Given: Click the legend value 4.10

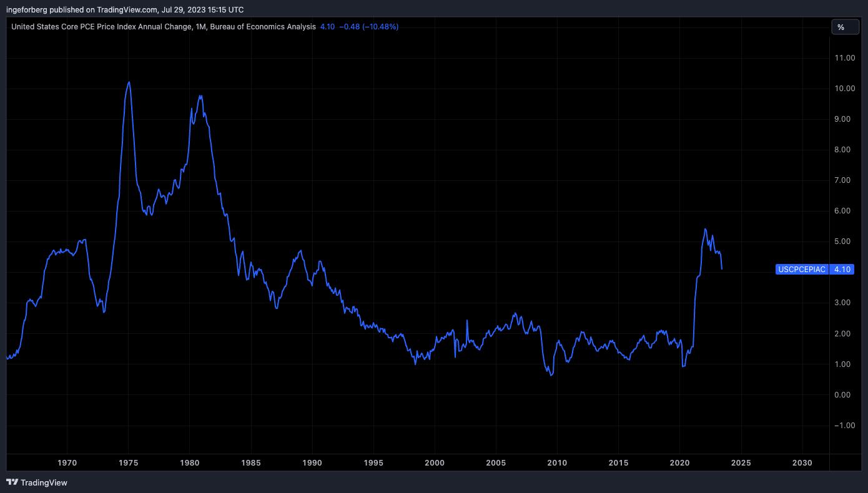Looking at the screenshot, I should pos(327,27).
